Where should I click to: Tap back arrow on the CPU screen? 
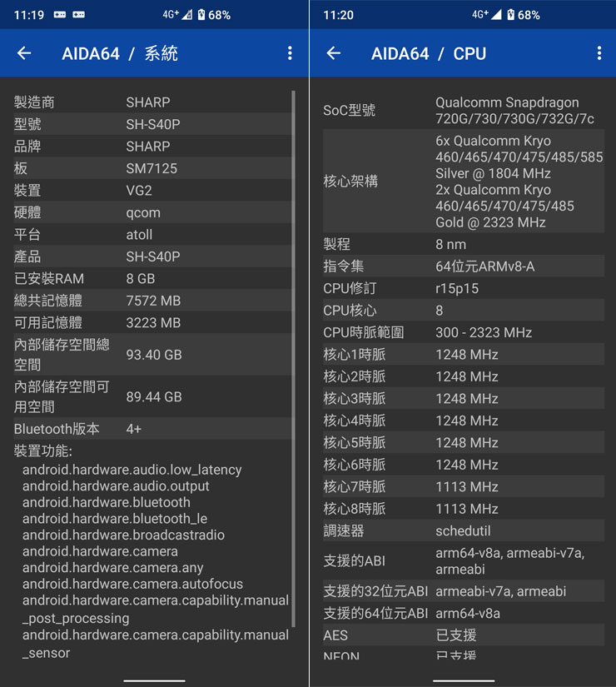[x=334, y=53]
